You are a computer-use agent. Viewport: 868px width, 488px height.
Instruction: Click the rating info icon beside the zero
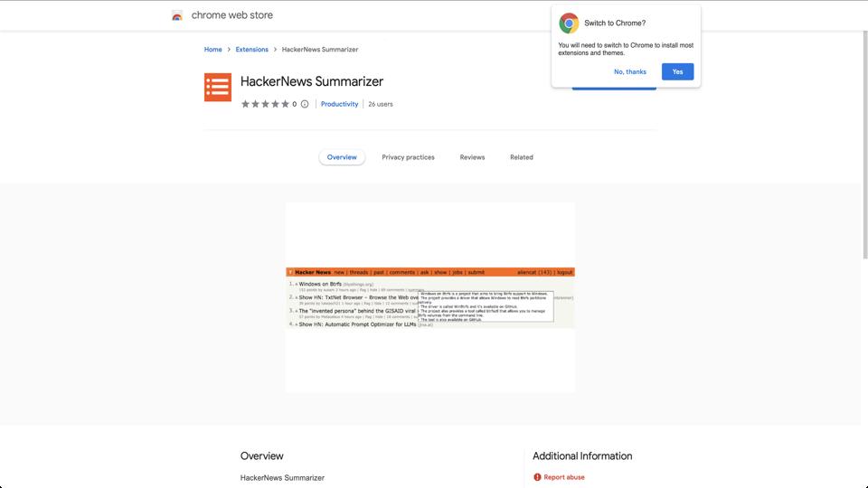pyautogui.click(x=305, y=104)
